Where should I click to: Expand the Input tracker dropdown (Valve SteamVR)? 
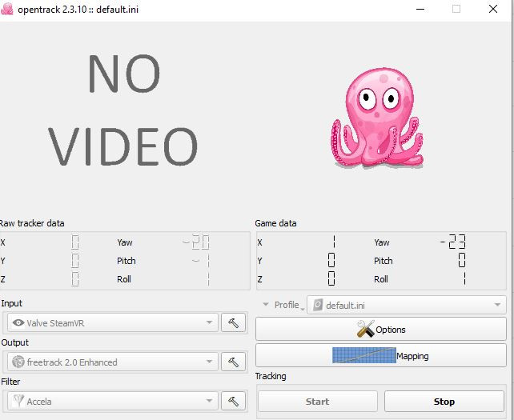112,322
